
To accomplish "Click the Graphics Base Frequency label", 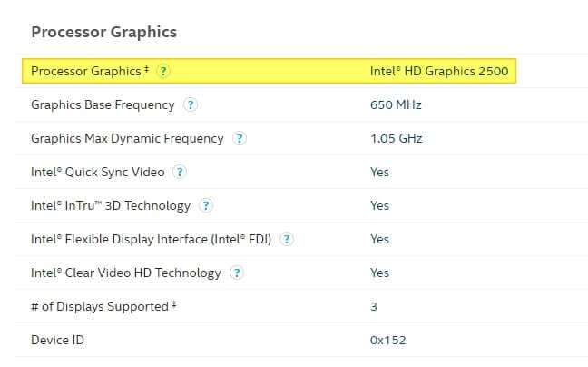I will coord(103,104).
